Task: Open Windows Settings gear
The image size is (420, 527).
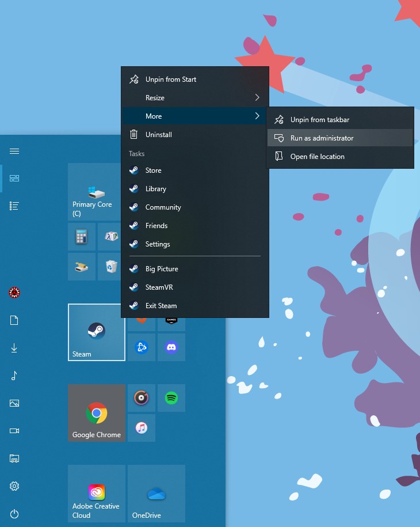Action: 14,486
